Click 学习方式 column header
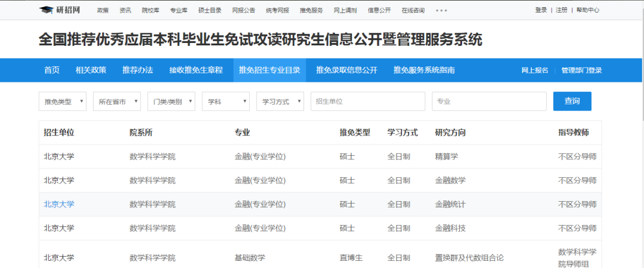The width and height of the screenshot is (644, 268). click(402, 133)
